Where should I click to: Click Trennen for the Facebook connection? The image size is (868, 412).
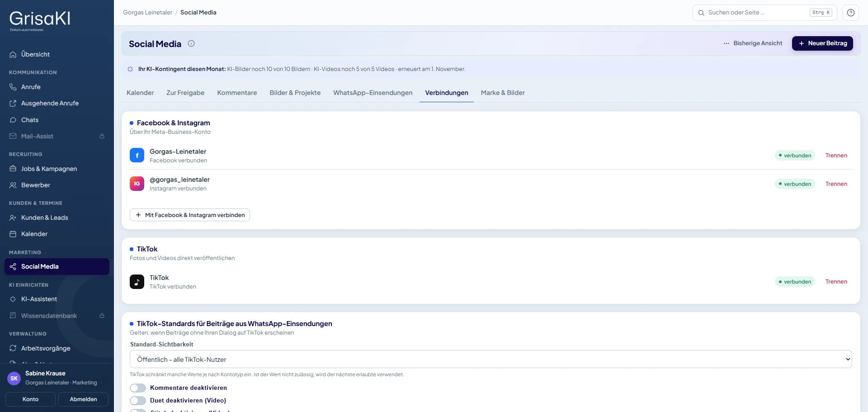836,156
